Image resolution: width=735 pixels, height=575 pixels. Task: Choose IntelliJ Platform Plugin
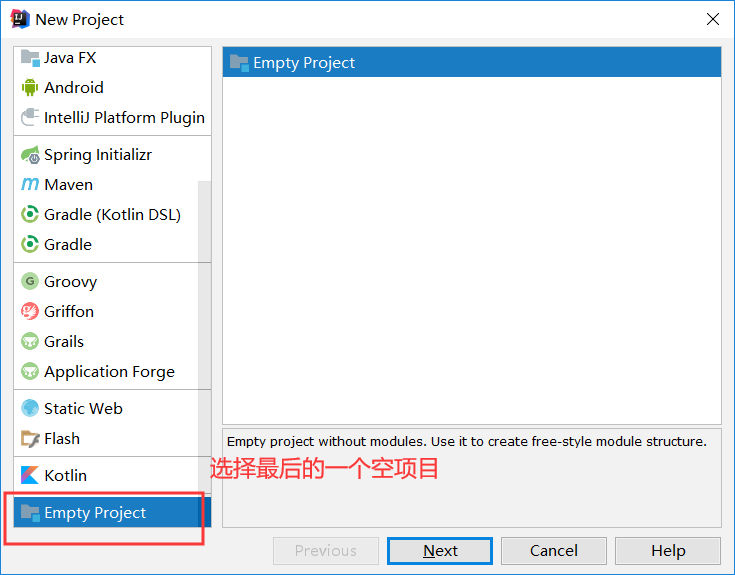click(112, 117)
